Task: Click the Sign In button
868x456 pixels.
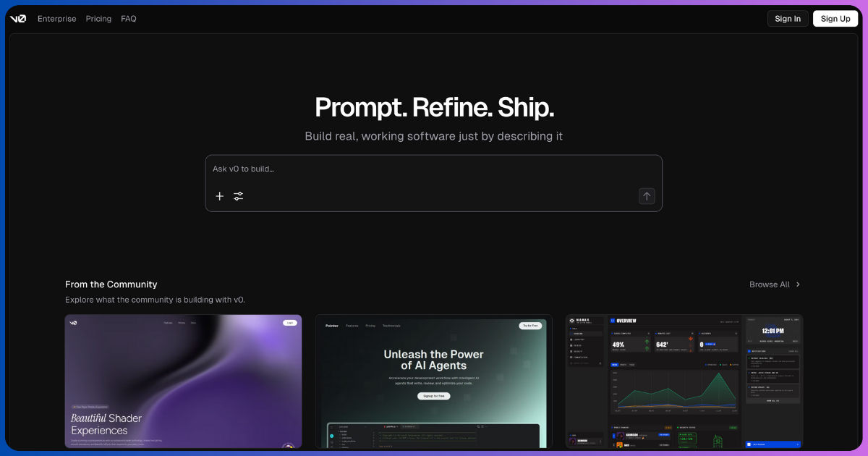Action: [x=788, y=19]
